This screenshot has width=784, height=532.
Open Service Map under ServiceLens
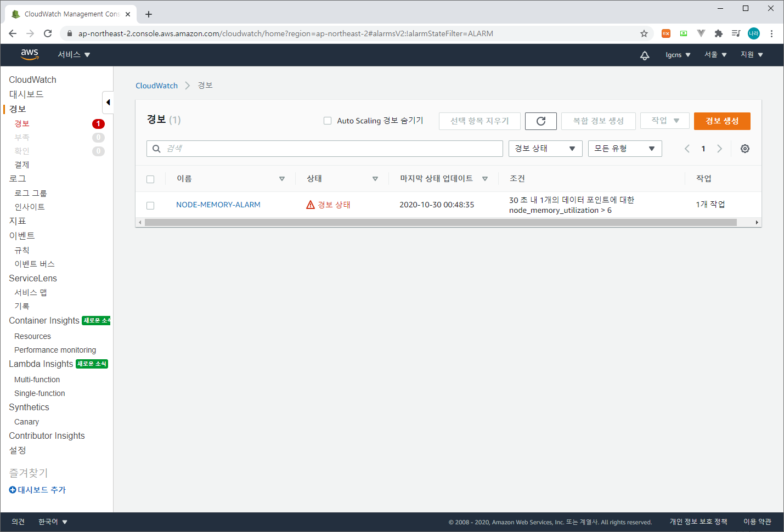pos(31,292)
